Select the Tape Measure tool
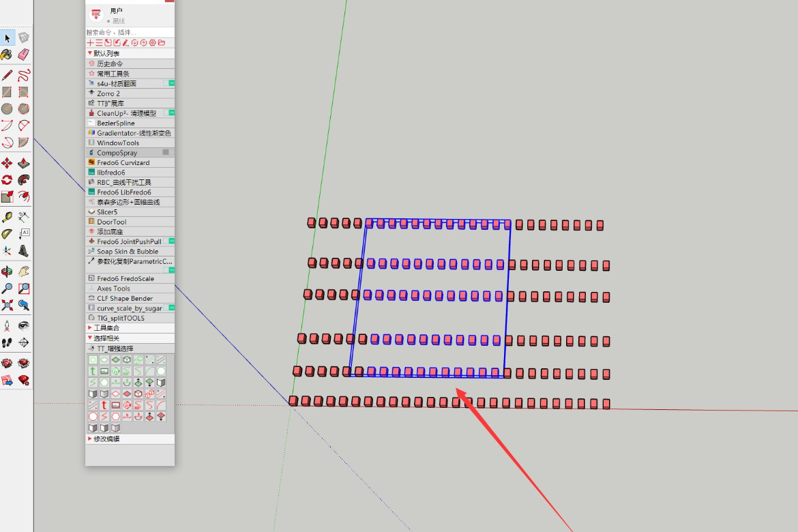 click(x=7, y=218)
